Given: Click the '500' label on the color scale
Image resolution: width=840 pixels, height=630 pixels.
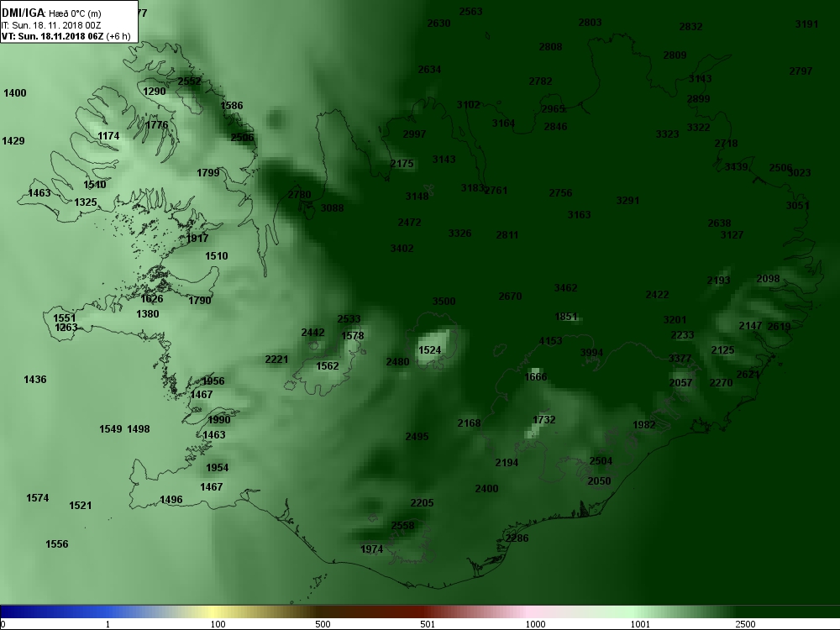Looking at the screenshot, I should click(x=323, y=624).
